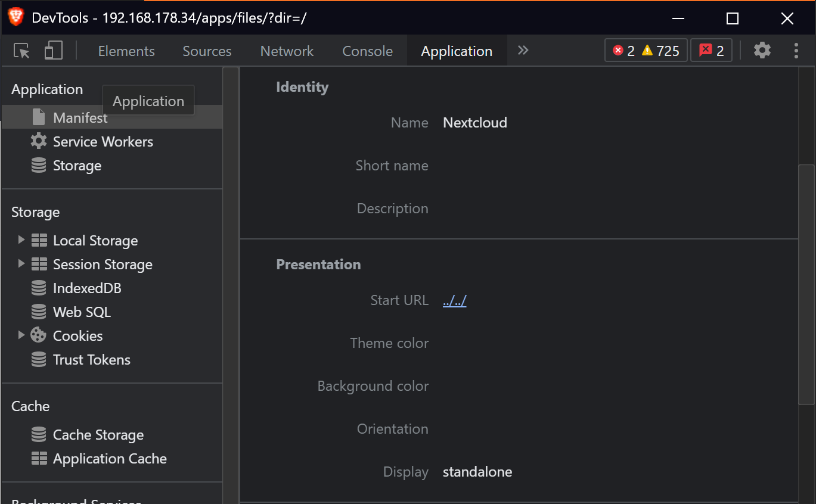Click the Background color label
Image resolution: width=816 pixels, height=504 pixels.
[373, 386]
